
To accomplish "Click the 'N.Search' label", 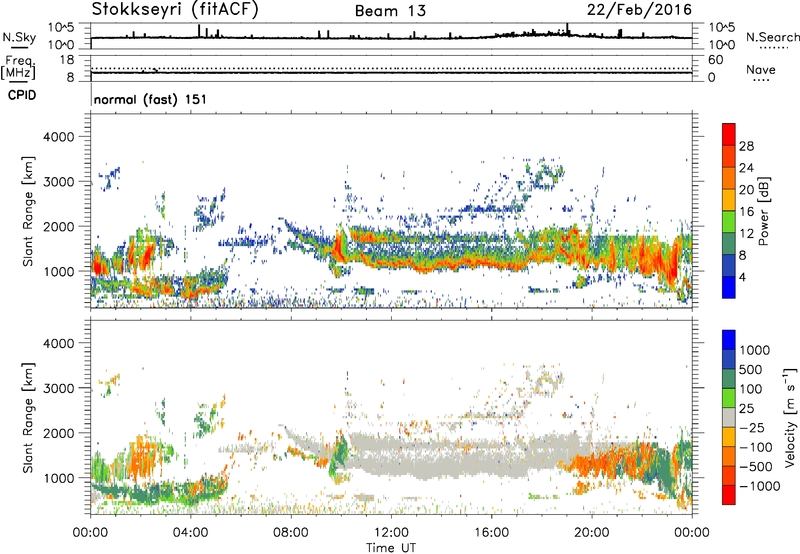I will [x=772, y=37].
